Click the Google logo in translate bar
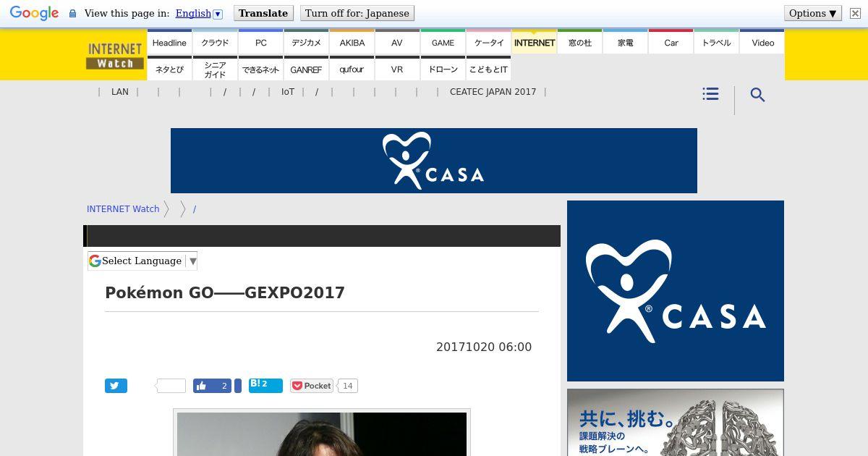868x456 pixels. point(34,13)
